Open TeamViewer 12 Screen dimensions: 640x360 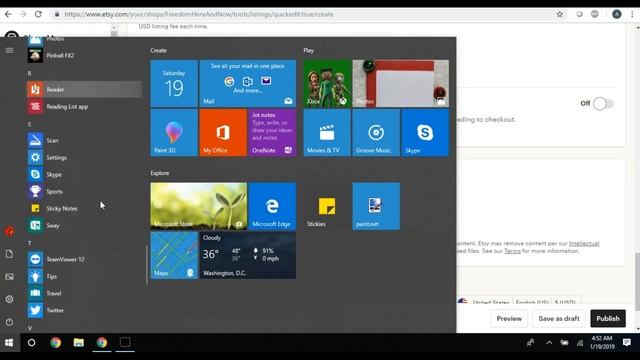click(x=84, y=259)
